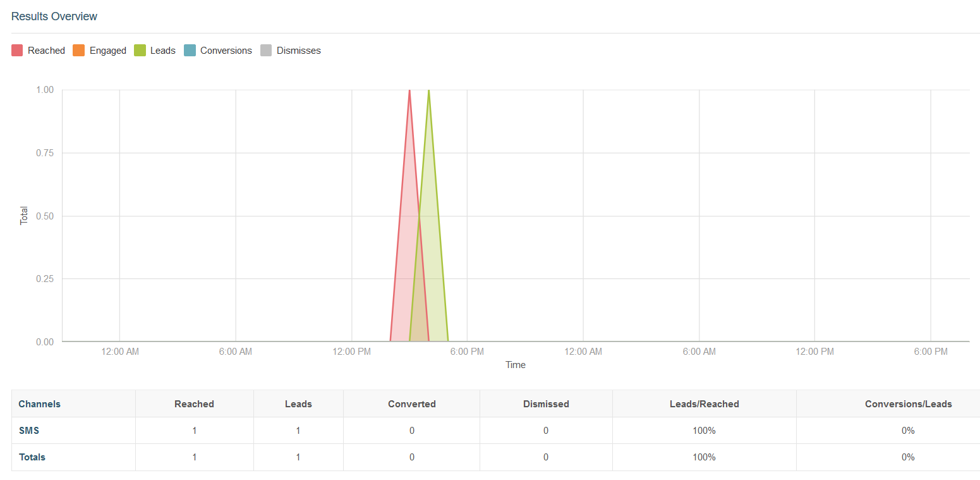Toggle the Leads series in legend
Image resolution: width=980 pixels, height=480 pixels.
point(155,51)
